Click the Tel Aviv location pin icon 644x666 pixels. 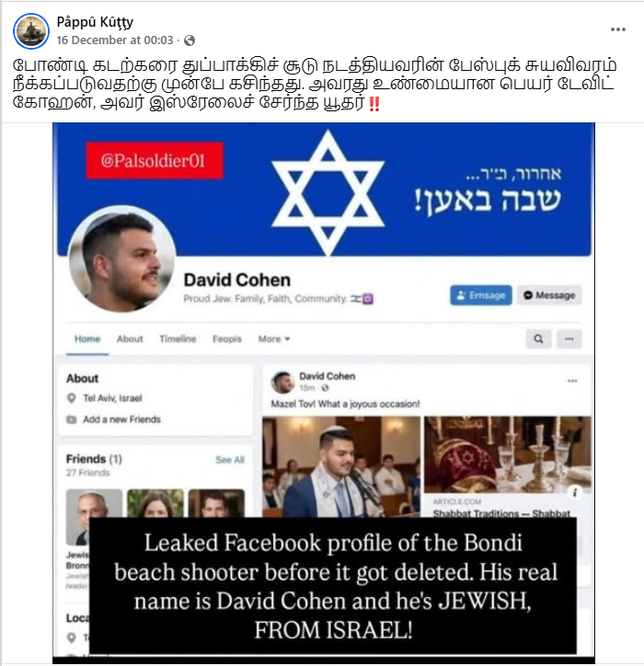coord(72,398)
